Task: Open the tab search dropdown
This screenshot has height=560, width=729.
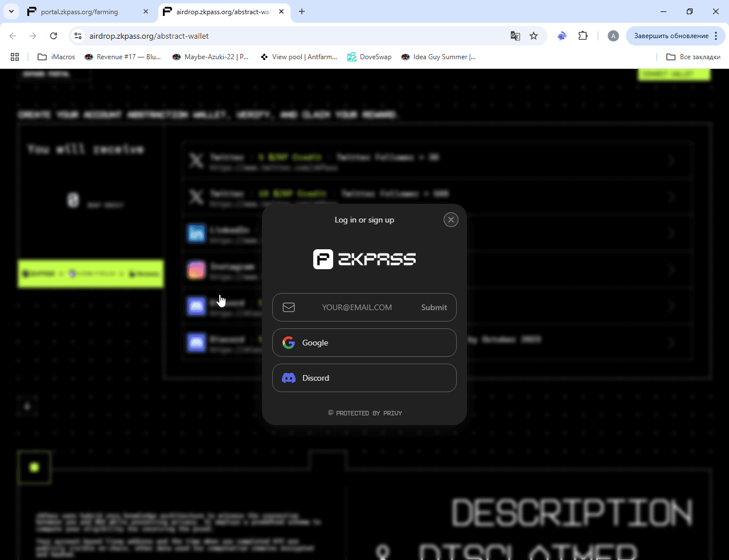Action: click(11, 11)
